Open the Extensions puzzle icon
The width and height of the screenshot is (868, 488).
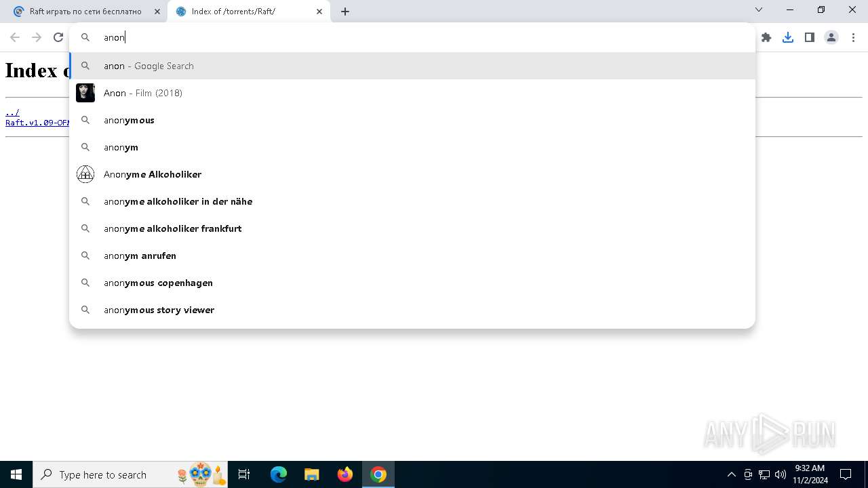pos(766,37)
